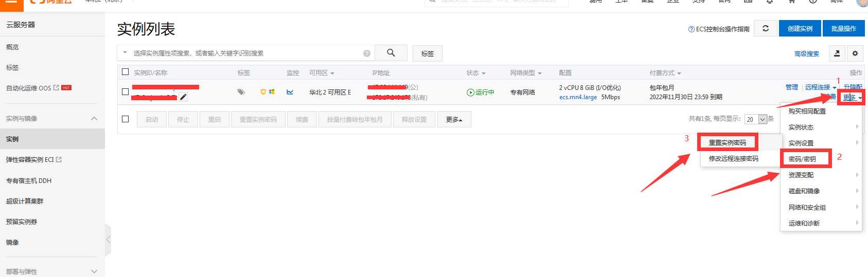Viewport: 868px width, 277px height.
Task: Click the pencil edit icon for the instance name
Action: pyautogui.click(x=183, y=97)
